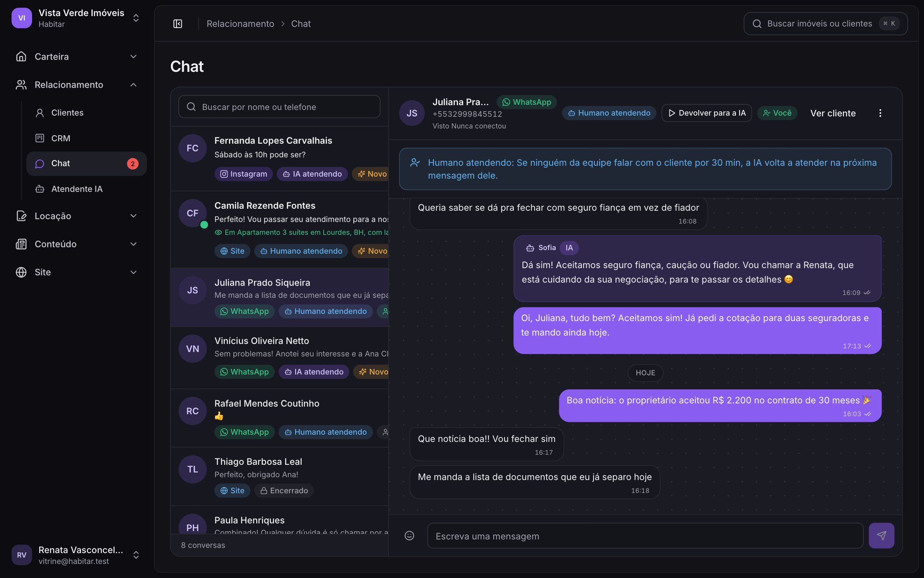Expand the Conteúdo section
The width and height of the screenshot is (924, 578).
coord(77,244)
